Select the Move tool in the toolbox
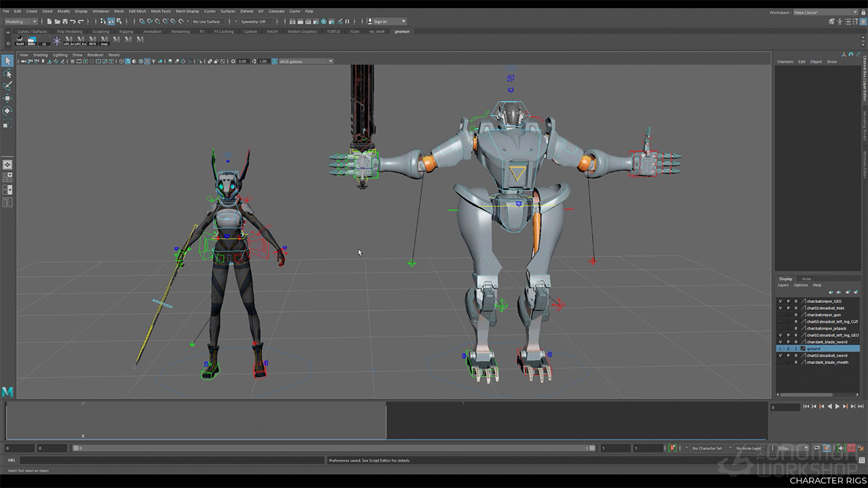This screenshot has height=488, width=868. [7, 98]
